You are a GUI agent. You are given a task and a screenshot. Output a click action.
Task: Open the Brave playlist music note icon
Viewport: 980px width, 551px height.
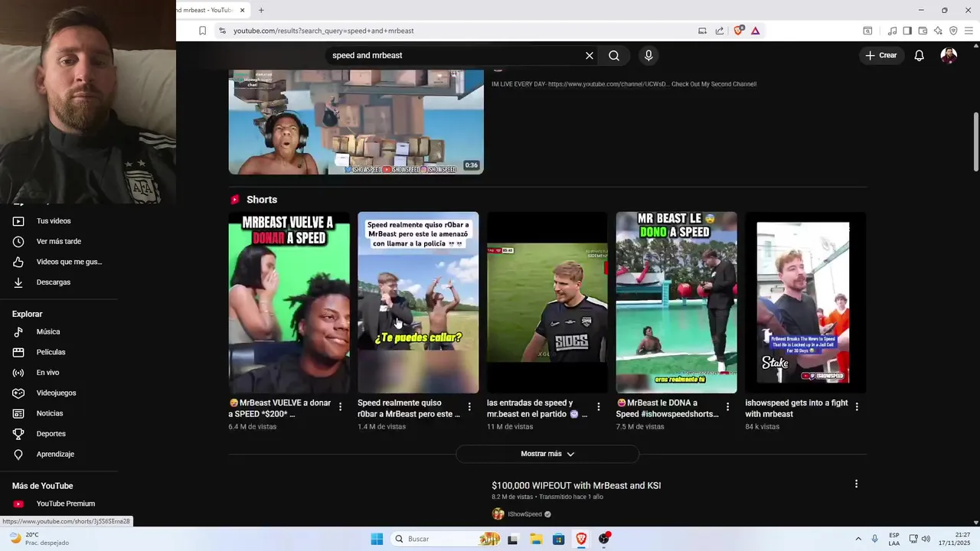click(892, 31)
